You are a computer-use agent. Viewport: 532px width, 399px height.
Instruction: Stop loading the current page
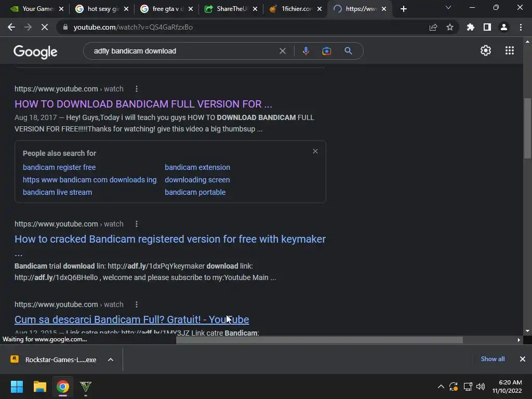coord(45,27)
